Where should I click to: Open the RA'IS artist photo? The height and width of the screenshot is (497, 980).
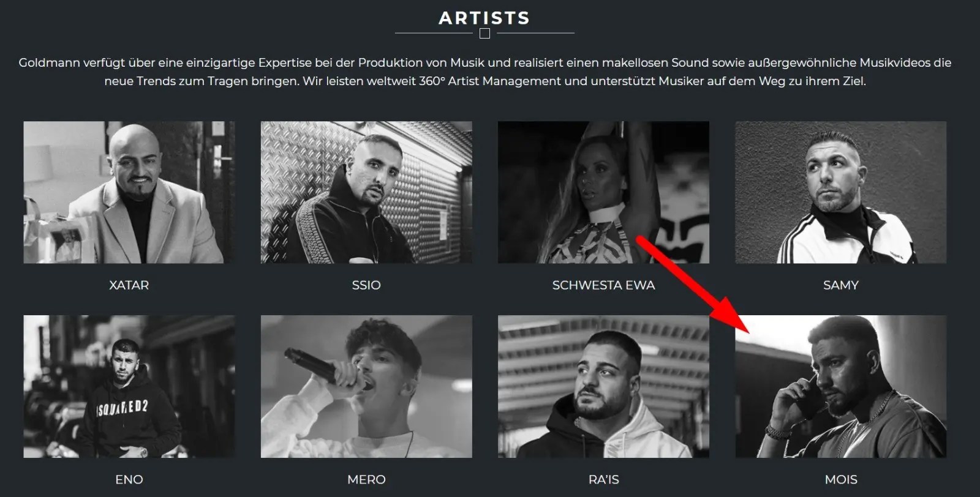pos(603,386)
